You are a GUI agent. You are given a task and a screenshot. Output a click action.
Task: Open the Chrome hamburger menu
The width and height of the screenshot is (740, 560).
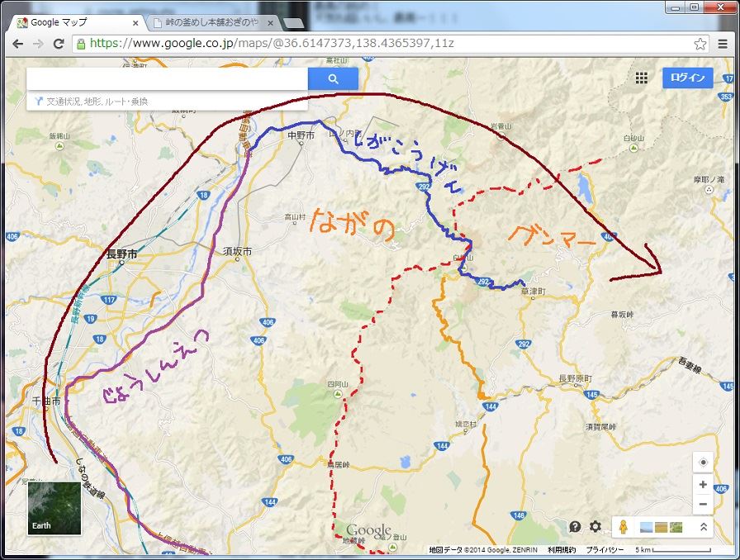tap(723, 44)
